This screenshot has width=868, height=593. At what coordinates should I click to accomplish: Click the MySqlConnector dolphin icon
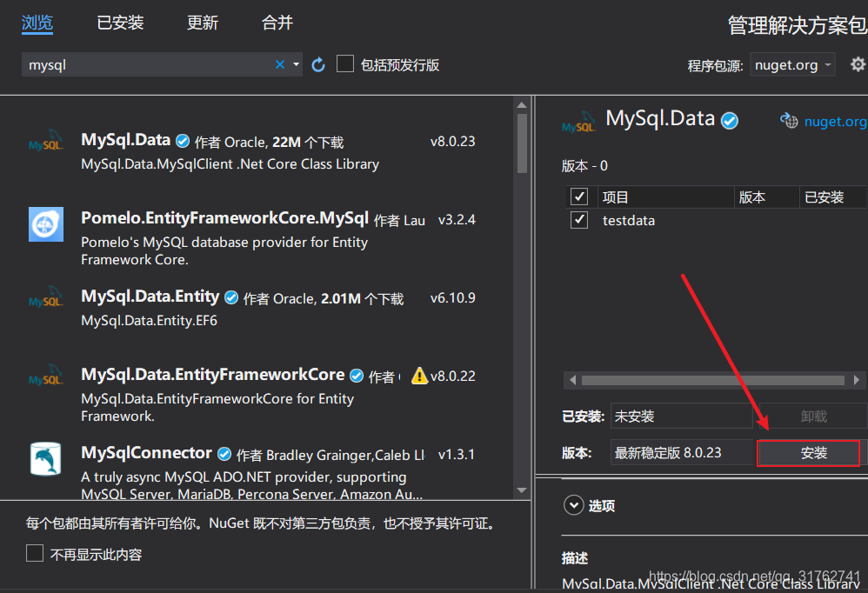point(46,458)
